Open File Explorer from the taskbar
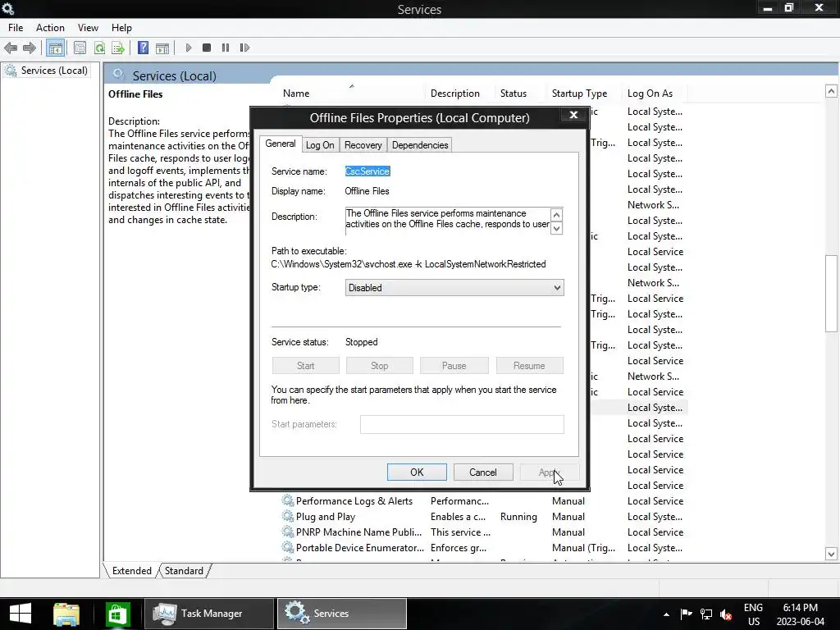The height and width of the screenshot is (630, 840). pyautogui.click(x=66, y=614)
